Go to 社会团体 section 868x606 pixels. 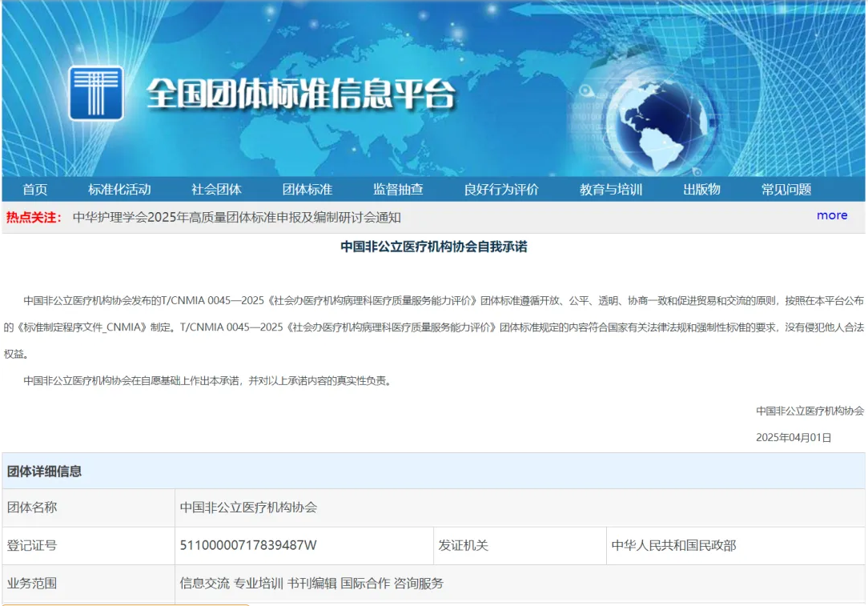[216, 189]
